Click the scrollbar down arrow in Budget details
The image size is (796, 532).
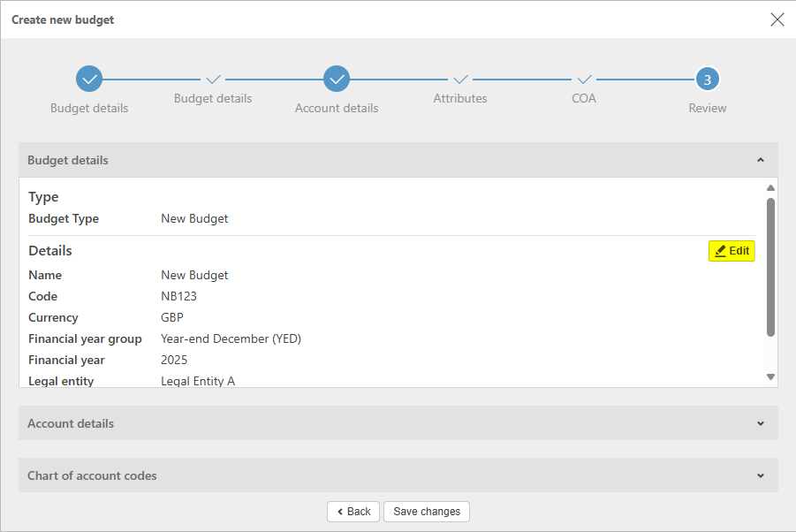tap(770, 376)
